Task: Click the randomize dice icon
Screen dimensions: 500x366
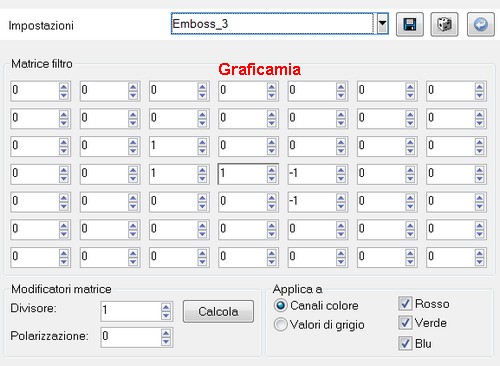Action: pyautogui.click(x=444, y=24)
